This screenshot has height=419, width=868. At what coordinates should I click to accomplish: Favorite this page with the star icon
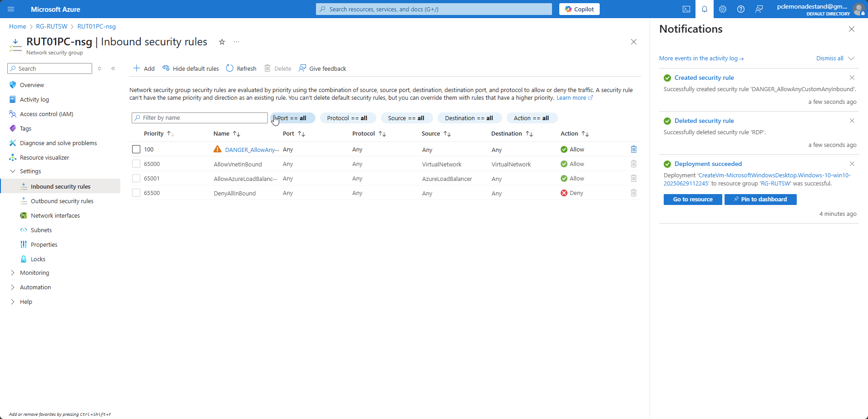pos(222,42)
